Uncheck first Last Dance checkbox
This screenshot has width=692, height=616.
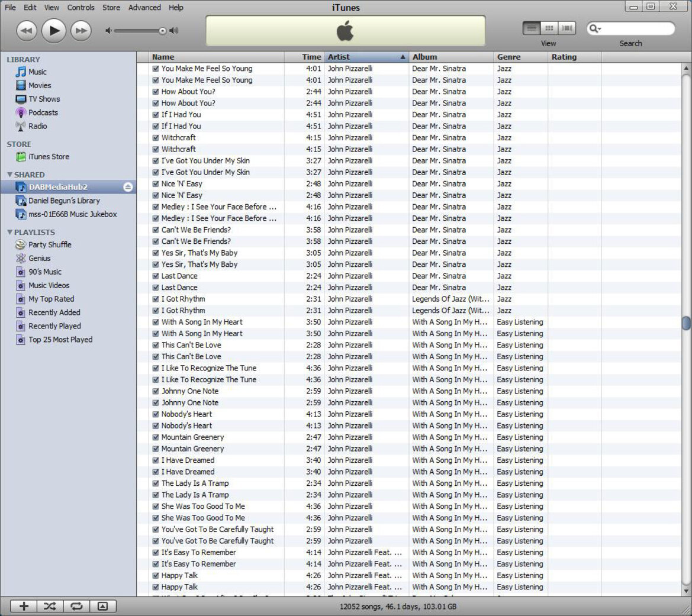pos(155,276)
